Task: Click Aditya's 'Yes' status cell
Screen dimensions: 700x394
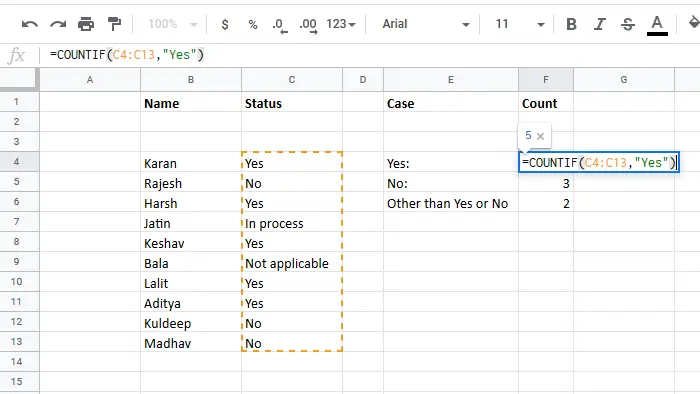Action: (292, 303)
